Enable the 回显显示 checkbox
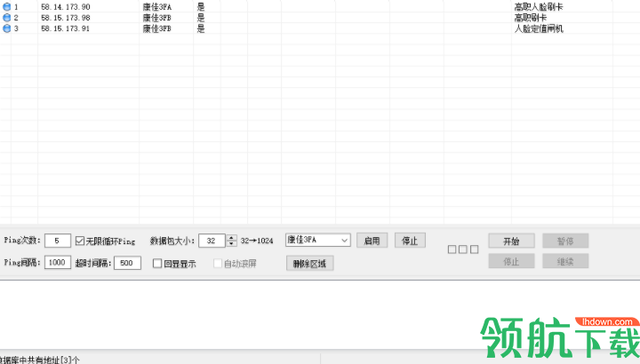Screen dimensions: 640x364 coord(157,264)
